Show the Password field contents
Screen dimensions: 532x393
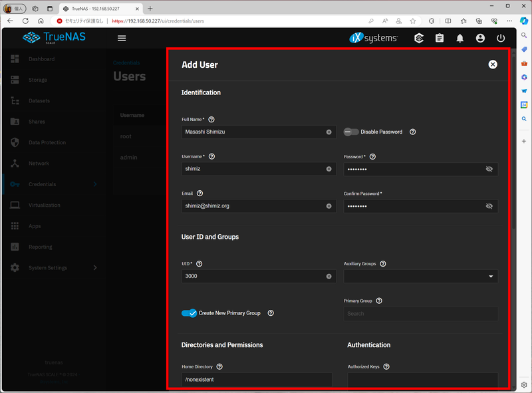point(489,169)
